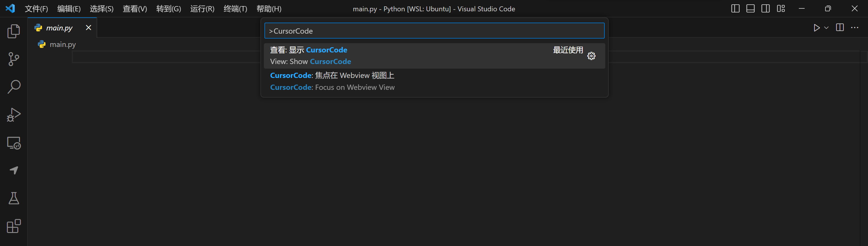This screenshot has width=868, height=246.
Task: Open the 终端(T) menu
Action: point(235,9)
